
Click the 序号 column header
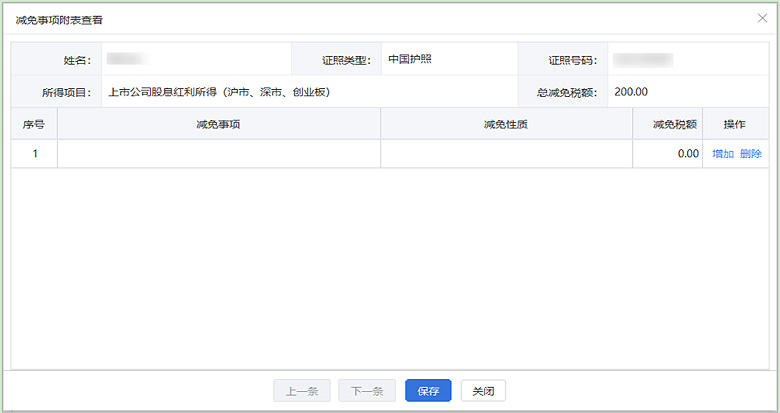[34, 124]
